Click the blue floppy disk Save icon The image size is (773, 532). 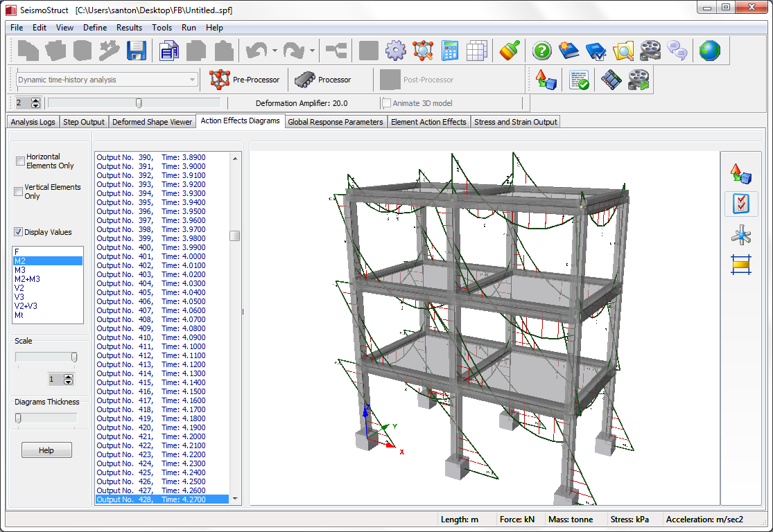click(x=136, y=51)
